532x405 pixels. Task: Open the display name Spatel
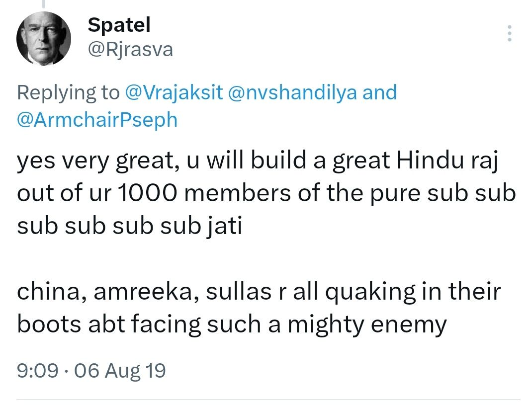119,25
